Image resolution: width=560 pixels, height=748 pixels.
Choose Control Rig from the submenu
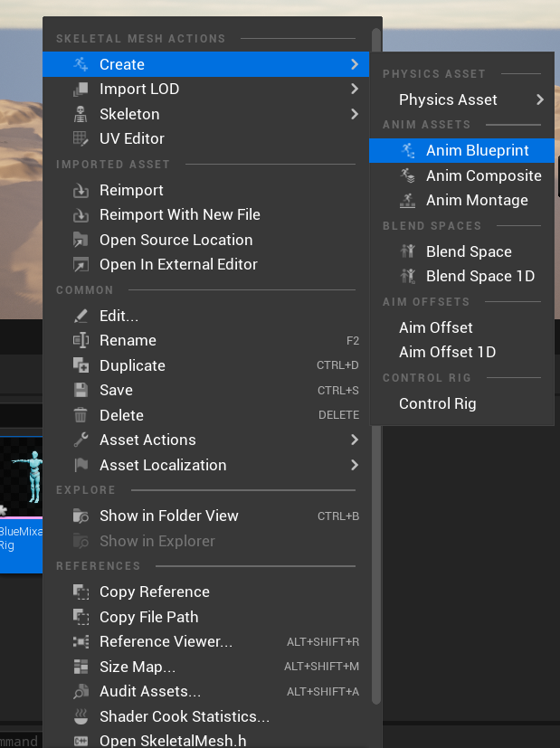pos(461,403)
